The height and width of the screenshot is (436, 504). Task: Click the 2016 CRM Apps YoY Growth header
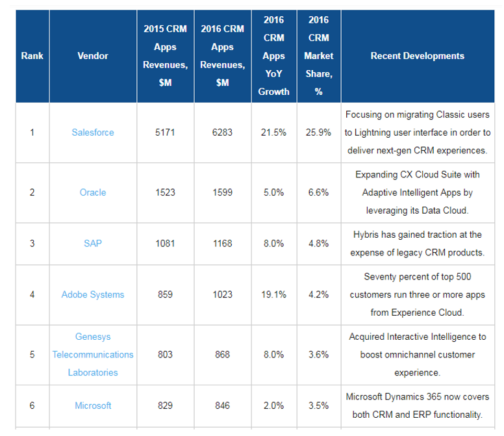pyautogui.click(x=273, y=56)
